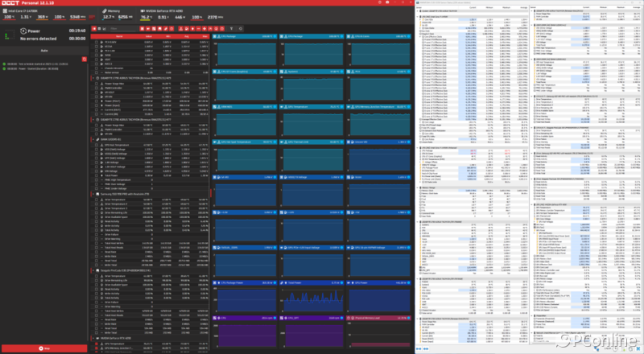Click the Memory stick icon in top bar
644x354 pixels.
point(105,11)
